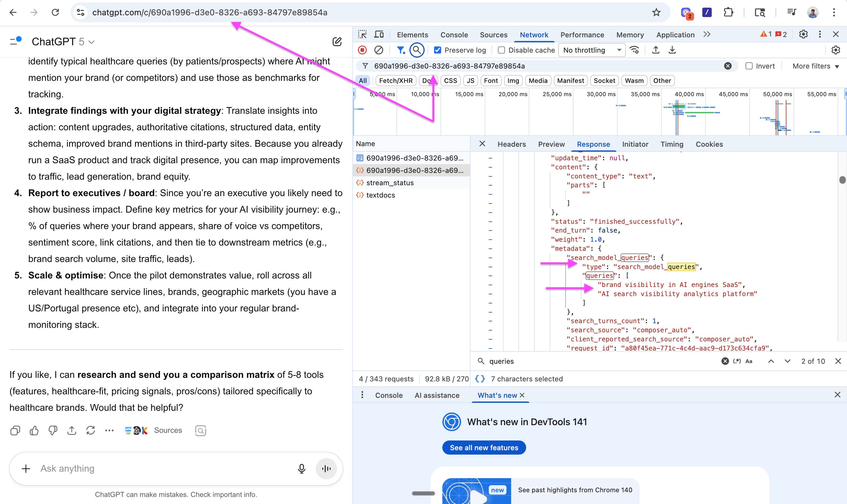This screenshot has height=504, width=847.
Task: Start a new chat with compose icon
Action: pyautogui.click(x=336, y=42)
